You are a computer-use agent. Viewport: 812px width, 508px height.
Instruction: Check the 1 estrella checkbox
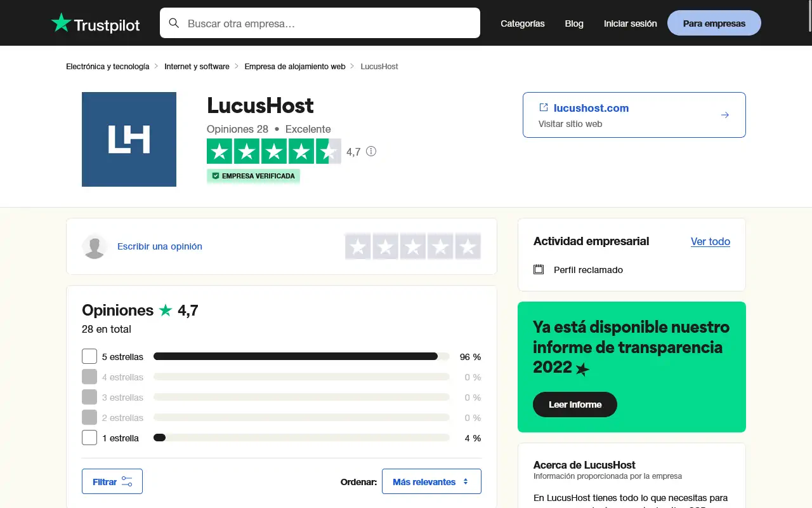[89, 438]
